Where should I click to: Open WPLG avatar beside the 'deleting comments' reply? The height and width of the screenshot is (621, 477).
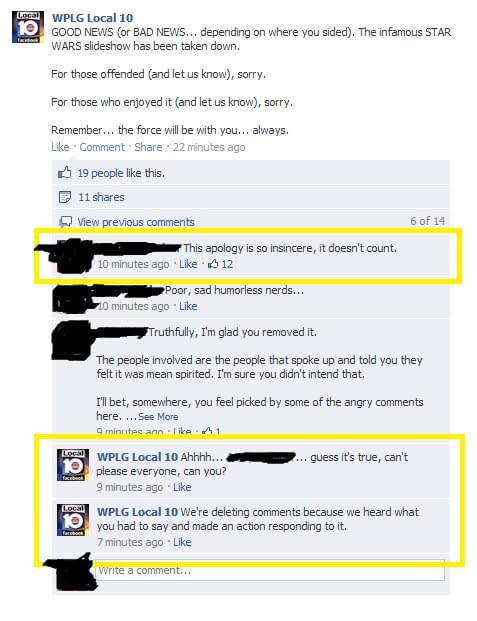(73, 520)
